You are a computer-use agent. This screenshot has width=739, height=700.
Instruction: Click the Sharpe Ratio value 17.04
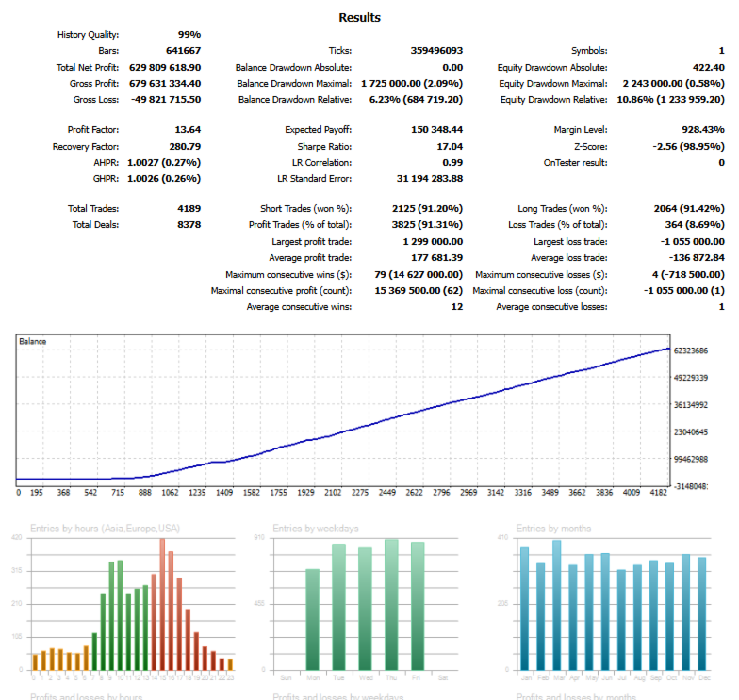[450, 147]
